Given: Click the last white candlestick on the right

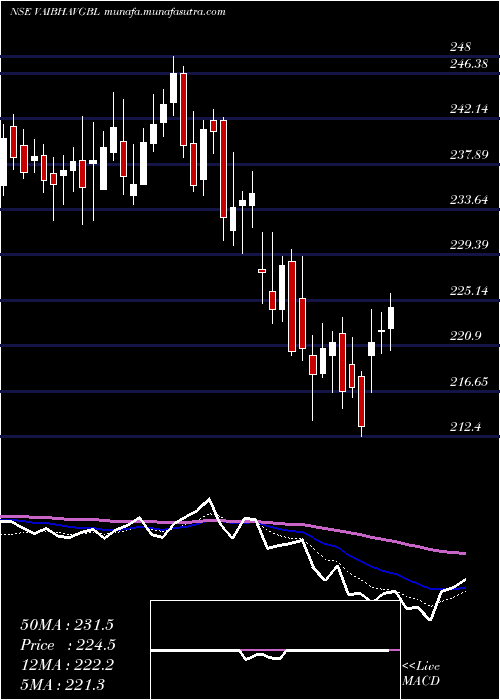Looking at the screenshot, I should pyautogui.click(x=391, y=318).
